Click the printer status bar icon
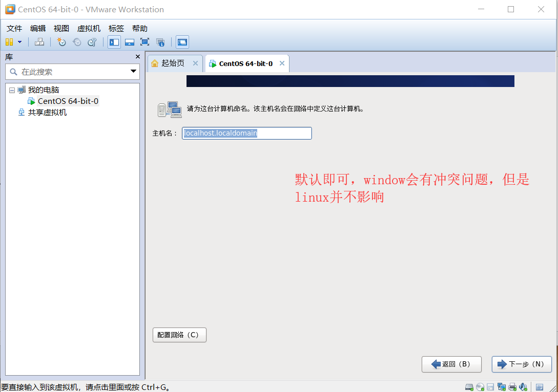Viewport: 558px width, 392px height. 512,387
